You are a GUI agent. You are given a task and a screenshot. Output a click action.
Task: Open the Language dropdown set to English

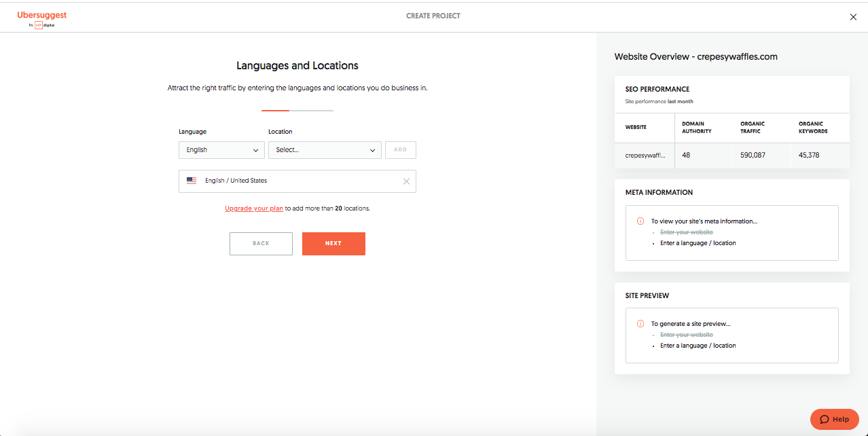tap(221, 150)
